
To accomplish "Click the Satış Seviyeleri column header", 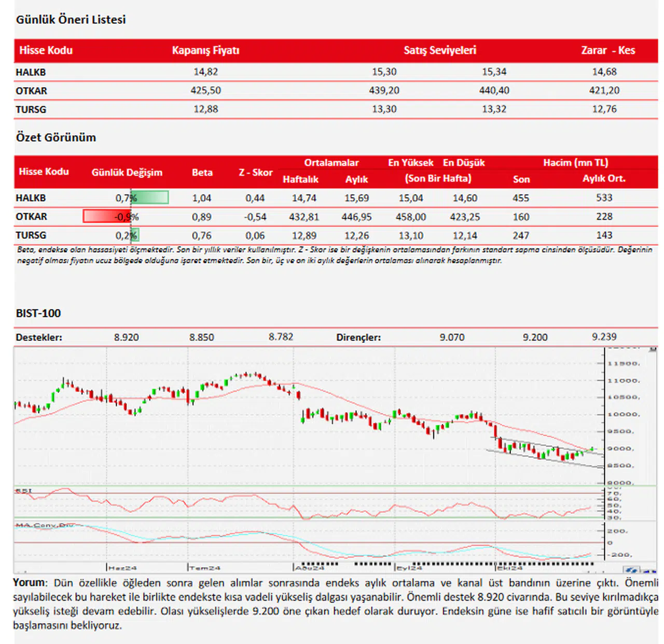I will point(439,50).
